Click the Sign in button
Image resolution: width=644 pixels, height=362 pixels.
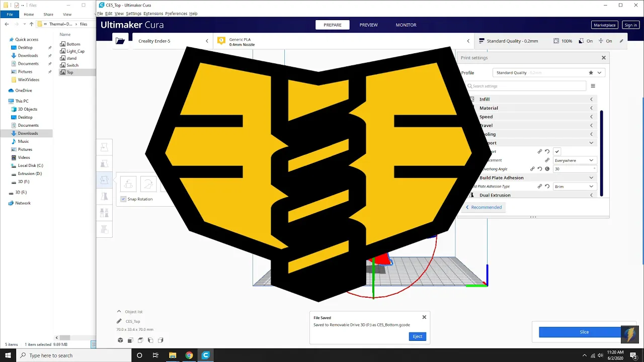coord(630,25)
